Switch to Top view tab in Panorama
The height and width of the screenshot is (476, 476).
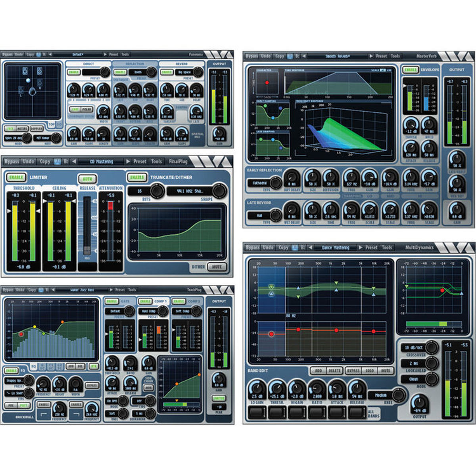pos(52,124)
